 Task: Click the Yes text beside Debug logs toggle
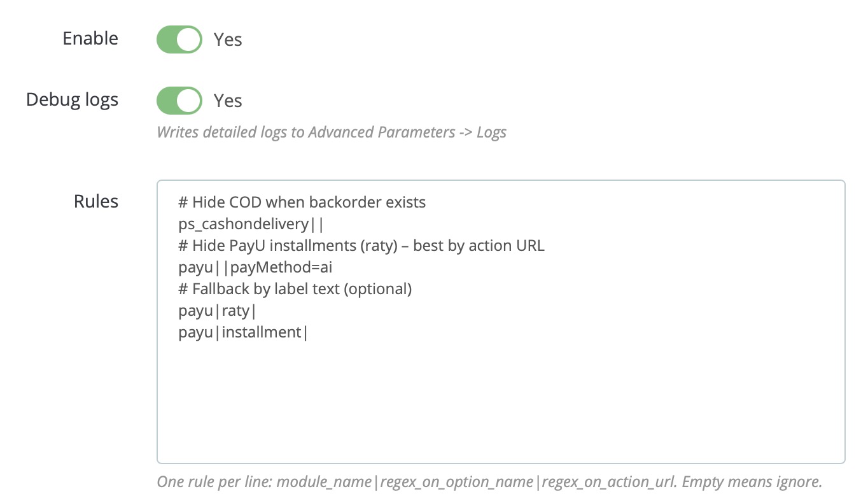tap(228, 101)
